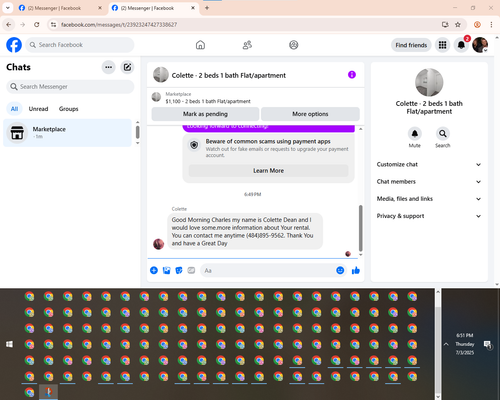Select the Unread chats filter
This screenshot has width=500, height=400.
(38, 109)
